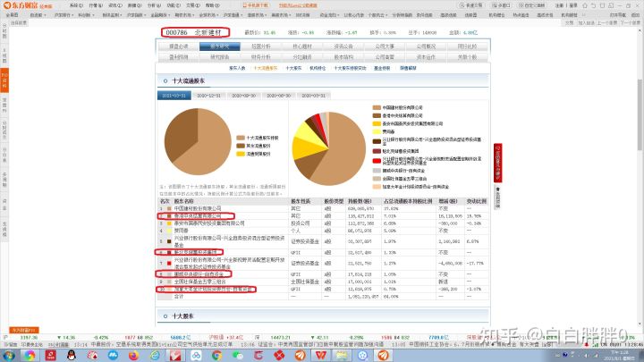Image resolution: width=644 pixels, height=362 pixels.
Task: Expand the 科创板 toolbar dropdown
Action: 86,15
